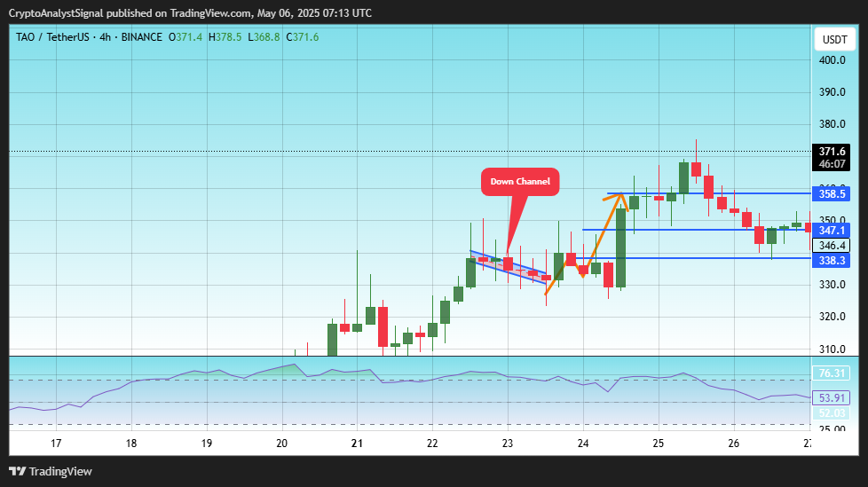Click the current price tag 371.6
The height and width of the screenshot is (487, 868).
point(832,152)
